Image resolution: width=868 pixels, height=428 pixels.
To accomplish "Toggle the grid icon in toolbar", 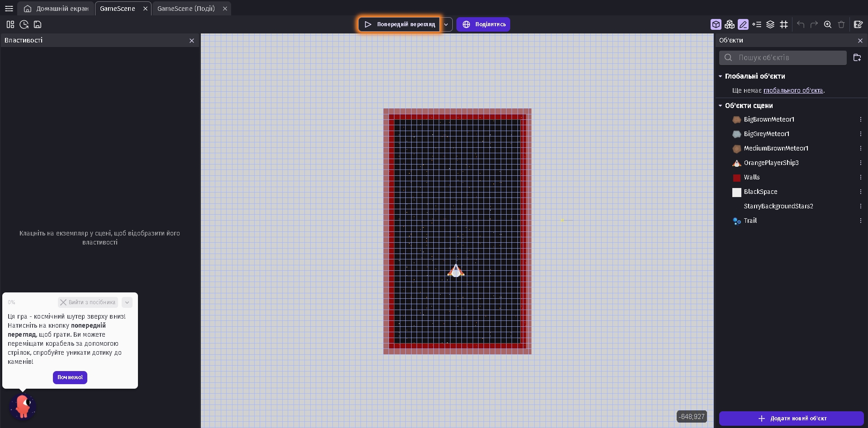I will pyautogui.click(x=784, y=24).
